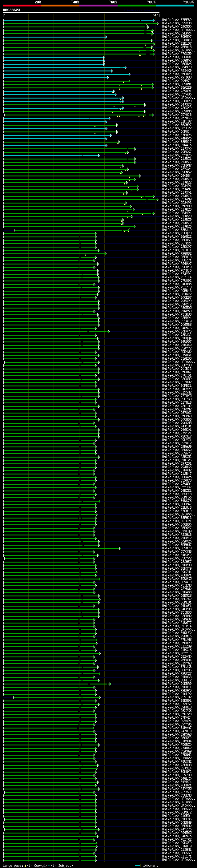Screen dimensions: 197x868
Task: Select the BB933623 query name label
Action: click(11, 10)
